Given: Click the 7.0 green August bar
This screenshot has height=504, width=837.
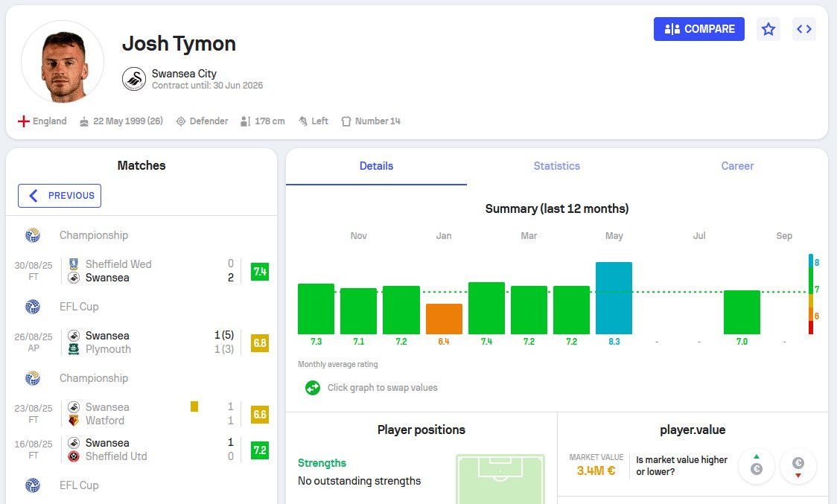Looking at the screenshot, I should click(742, 313).
